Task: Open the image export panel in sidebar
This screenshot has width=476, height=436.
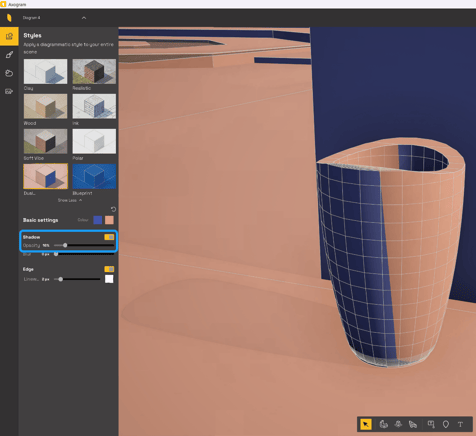Action: [x=9, y=91]
